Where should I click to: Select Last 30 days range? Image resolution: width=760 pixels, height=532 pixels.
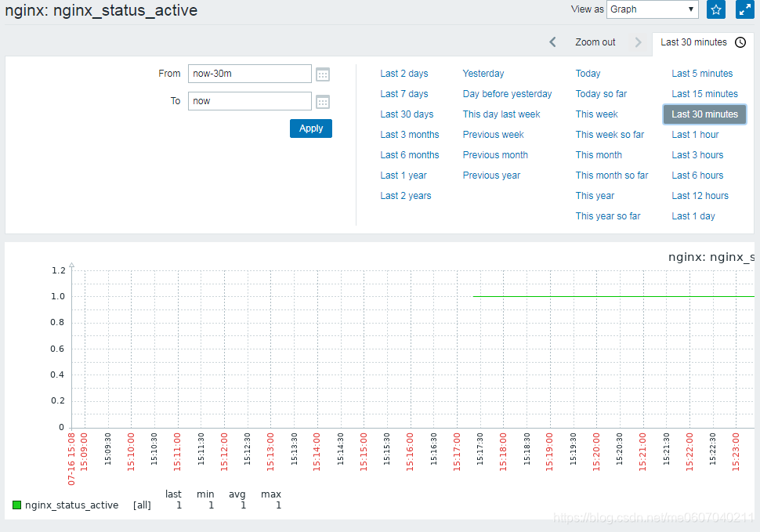coord(407,114)
